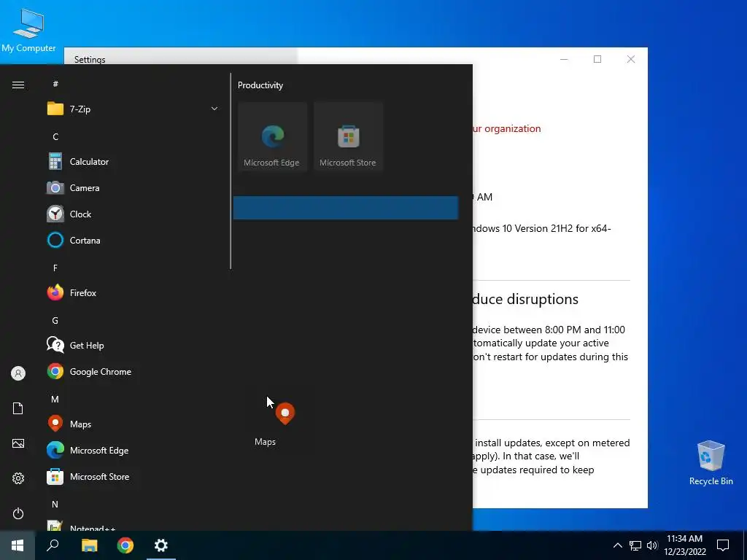Maximize the Settings window
747x560 pixels.
[x=597, y=59]
